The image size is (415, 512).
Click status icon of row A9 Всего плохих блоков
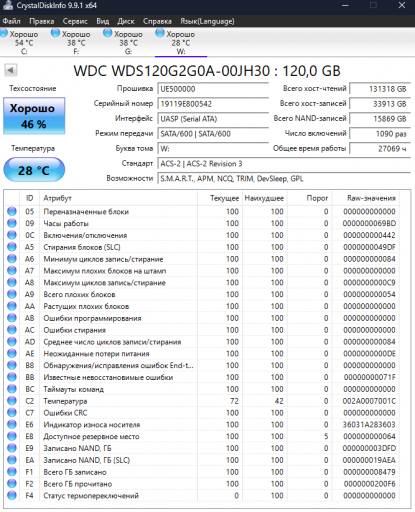pyautogui.click(x=12, y=294)
